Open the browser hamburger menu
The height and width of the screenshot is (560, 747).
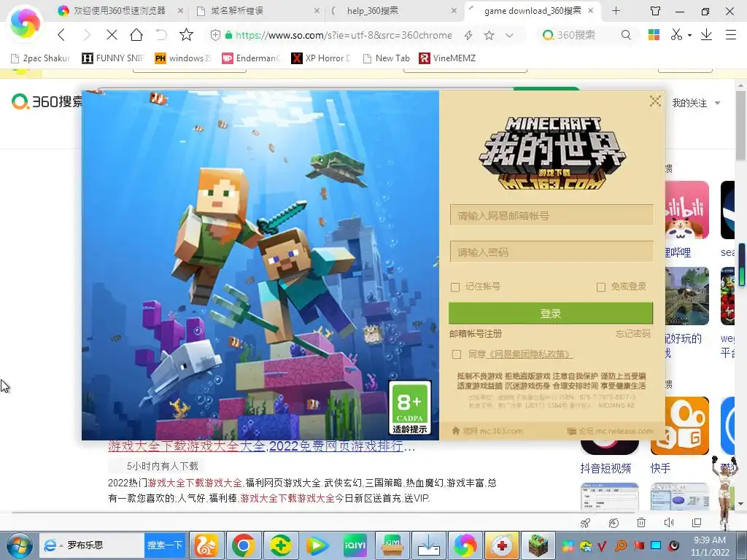coord(731,34)
